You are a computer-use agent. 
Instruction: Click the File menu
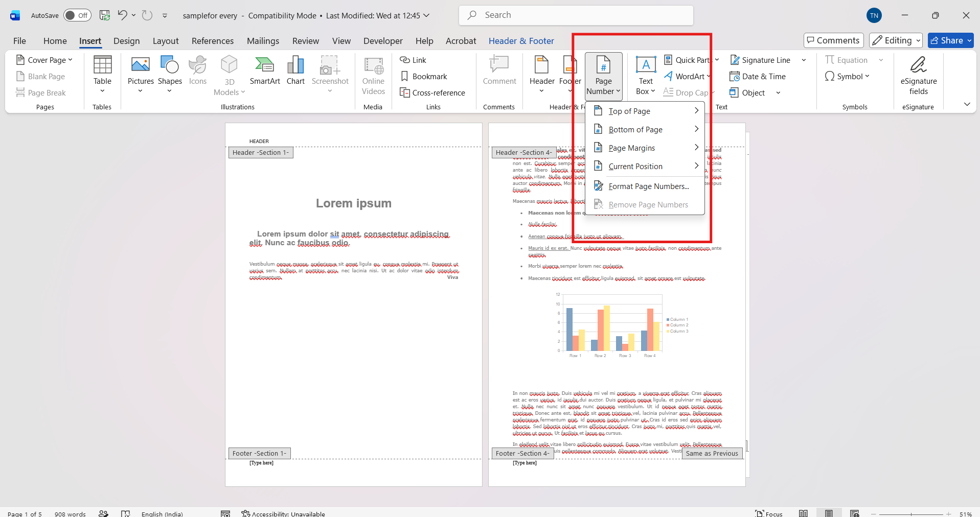point(19,41)
